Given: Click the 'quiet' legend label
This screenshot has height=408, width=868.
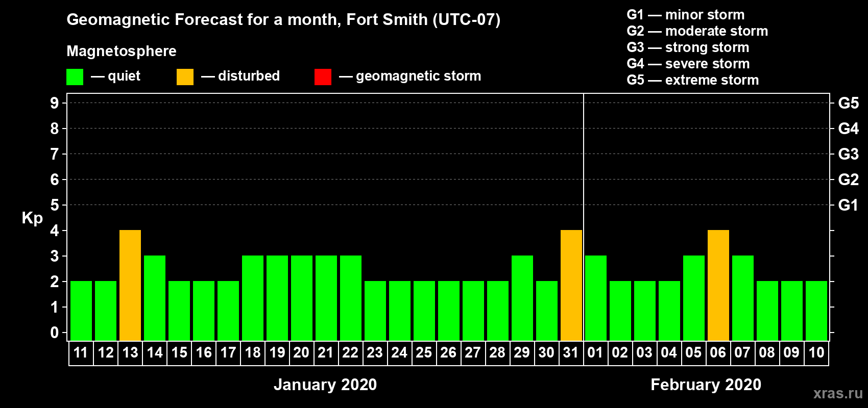Looking at the screenshot, I should click(124, 76).
